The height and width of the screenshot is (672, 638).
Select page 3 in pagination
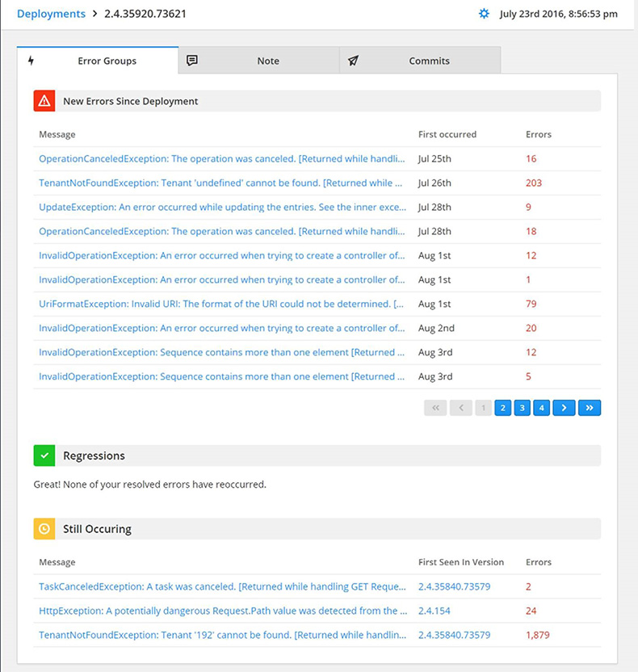(523, 408)
